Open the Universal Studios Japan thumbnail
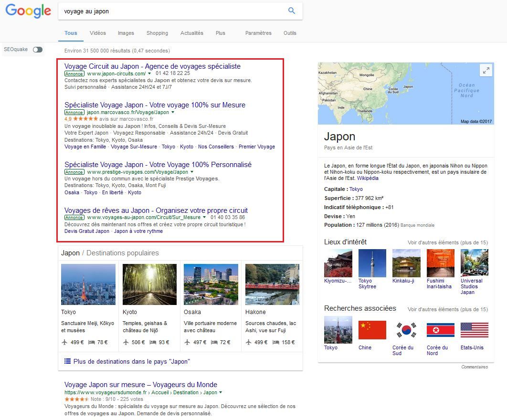The height and width of the screenshot is (420, 507). coord(475,263)
